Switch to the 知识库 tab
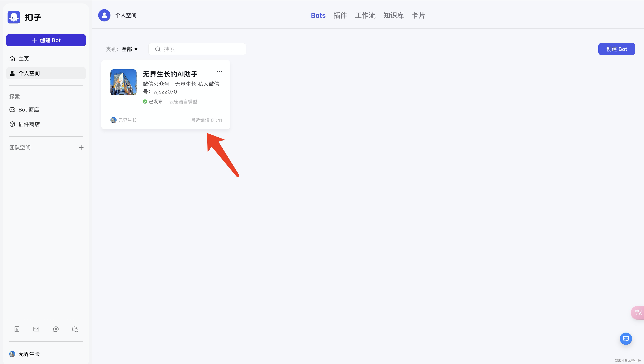This screenshot has height=364, width=644. coord(393,16)
